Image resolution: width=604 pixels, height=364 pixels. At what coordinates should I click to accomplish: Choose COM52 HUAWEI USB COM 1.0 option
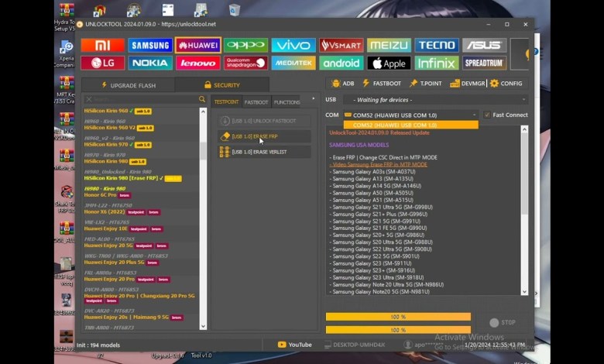click(410, 125)
